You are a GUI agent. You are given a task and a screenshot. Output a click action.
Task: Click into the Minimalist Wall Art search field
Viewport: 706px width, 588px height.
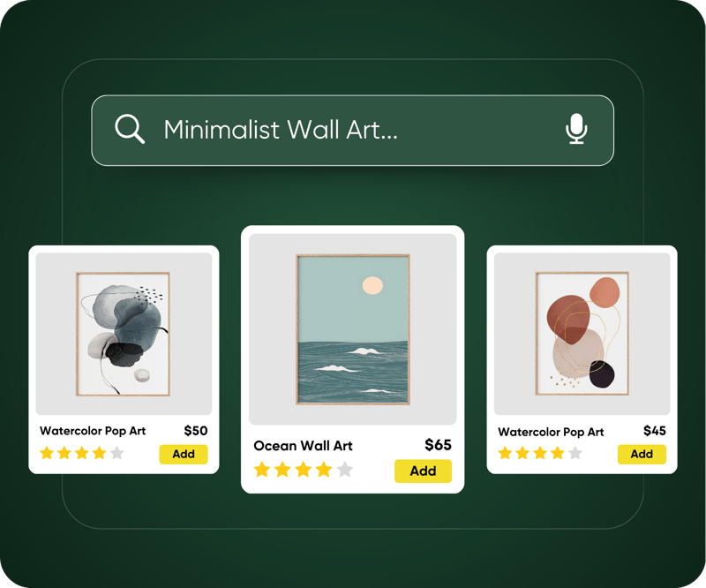point(352,131)
